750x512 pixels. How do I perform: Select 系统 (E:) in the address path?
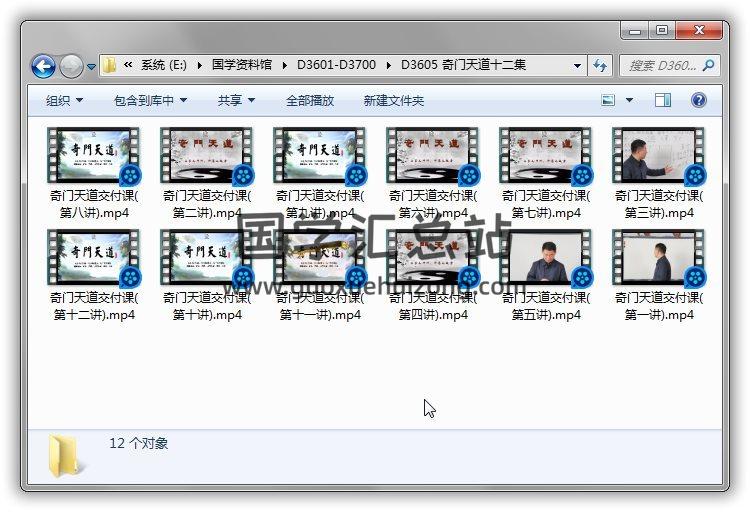click(164, 65)
